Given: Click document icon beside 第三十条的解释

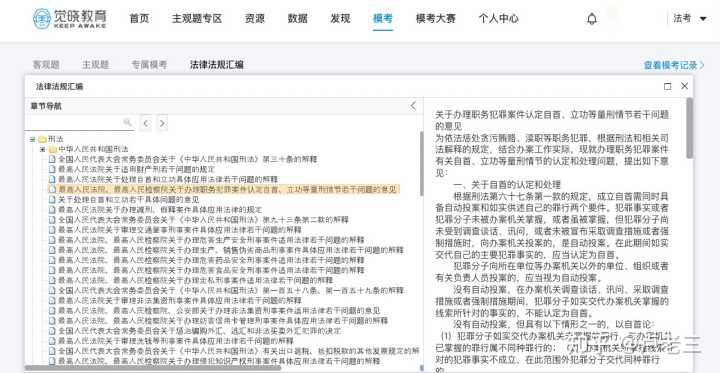Looking at the screenshot, I should click(x=52, y=159).
